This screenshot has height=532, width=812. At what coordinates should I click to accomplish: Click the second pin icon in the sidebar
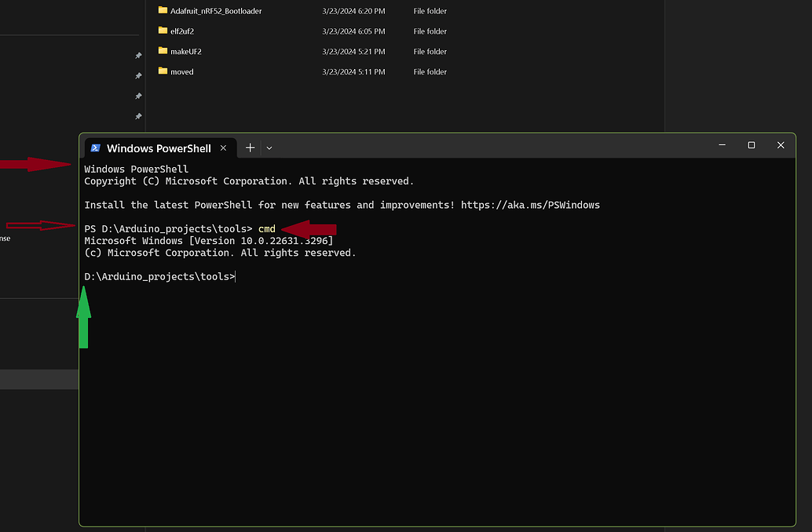(x=137, y=76)
